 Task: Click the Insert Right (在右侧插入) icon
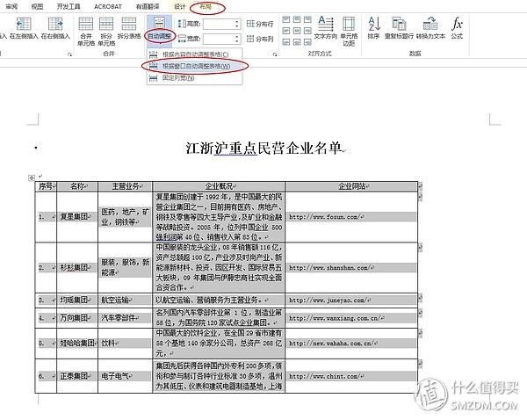point(55,25)
